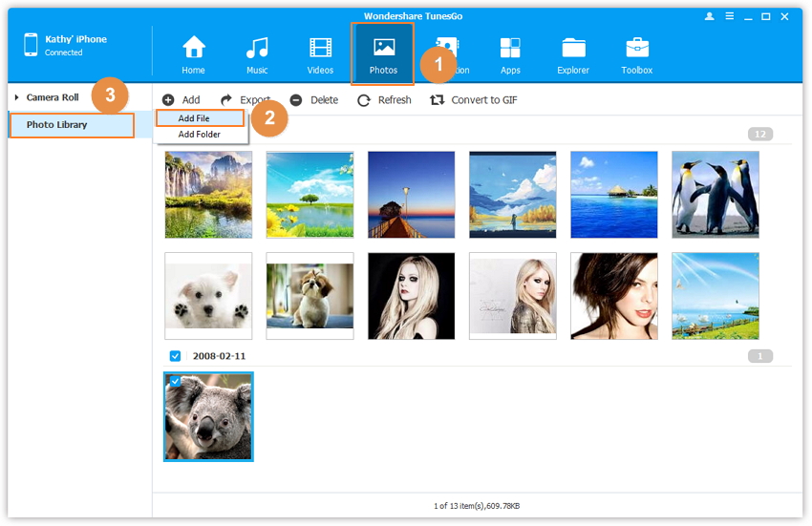Choose Add File from dropdown menu
This screenshot has height=526, width=812.
[x=194, y=118]
